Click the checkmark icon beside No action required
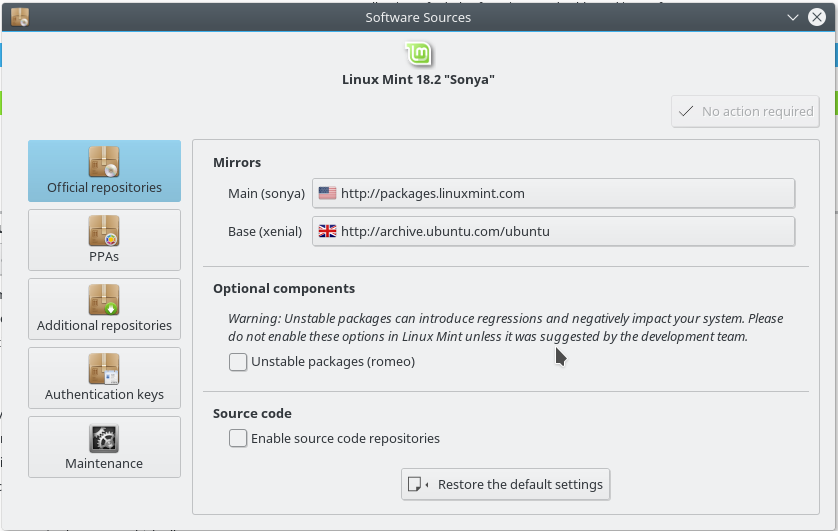The height and width of the screenshot is (531, 838). click(686, 111)
